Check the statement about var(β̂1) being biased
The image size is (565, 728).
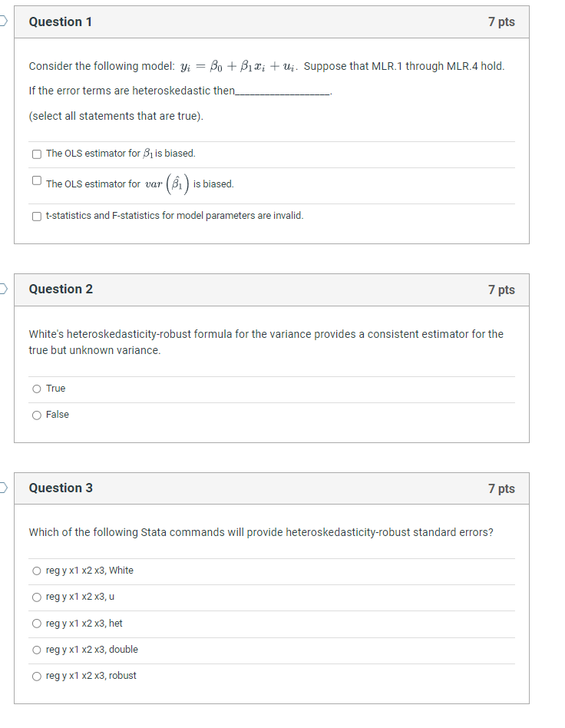(x=36, y=180)
